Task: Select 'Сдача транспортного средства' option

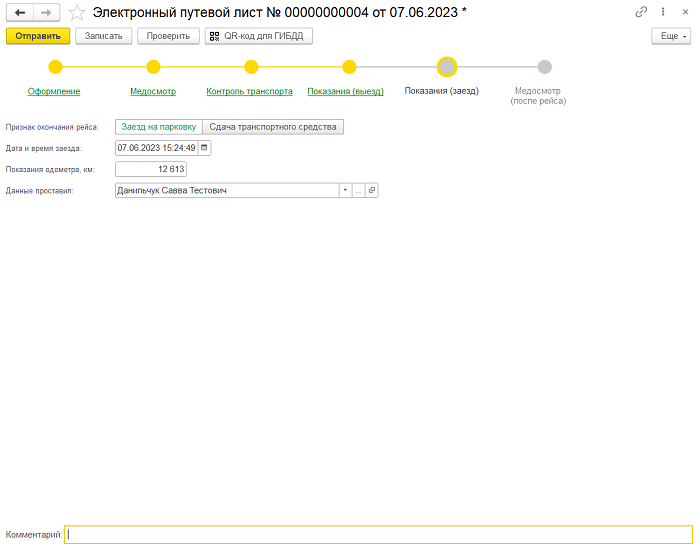Action: [273, 127]
